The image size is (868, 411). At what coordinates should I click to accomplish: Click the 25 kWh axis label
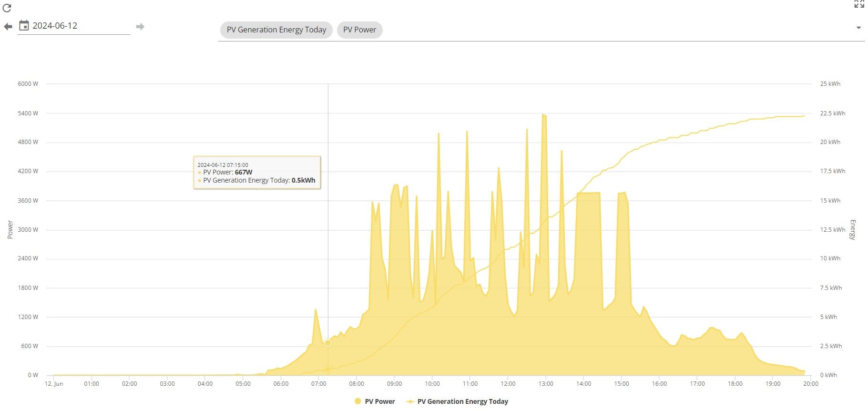click(830, 84)
